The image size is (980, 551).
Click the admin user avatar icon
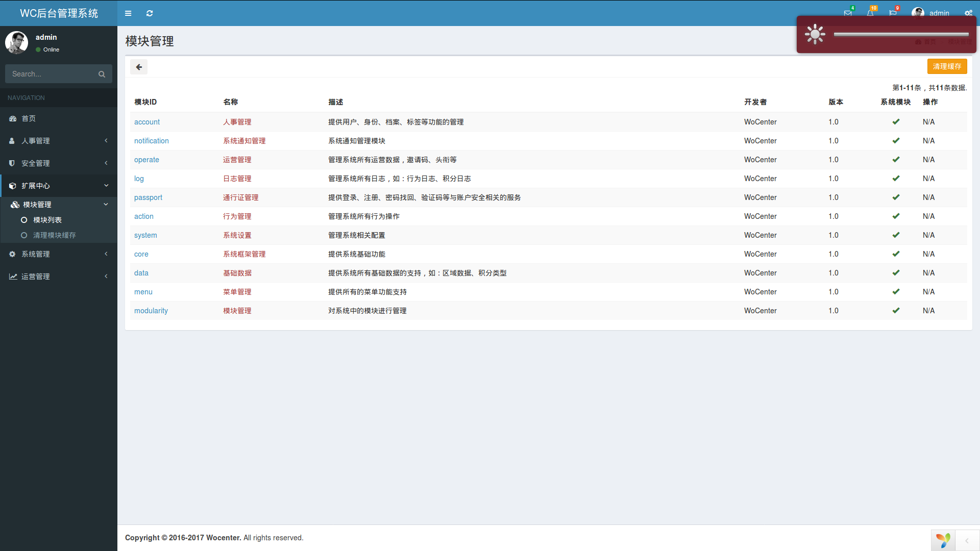tap(917, 12)
